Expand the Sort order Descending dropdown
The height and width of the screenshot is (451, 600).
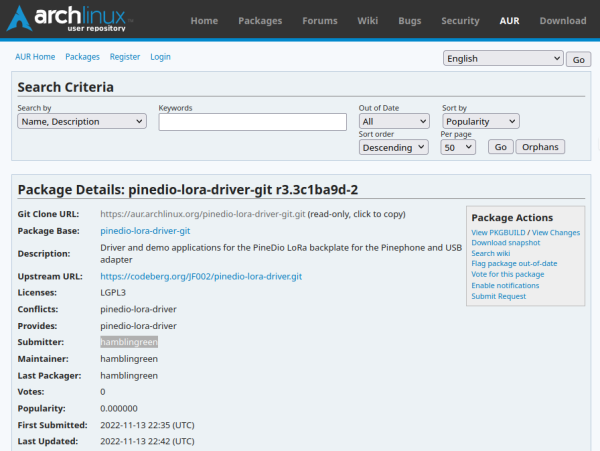point(394,147)
